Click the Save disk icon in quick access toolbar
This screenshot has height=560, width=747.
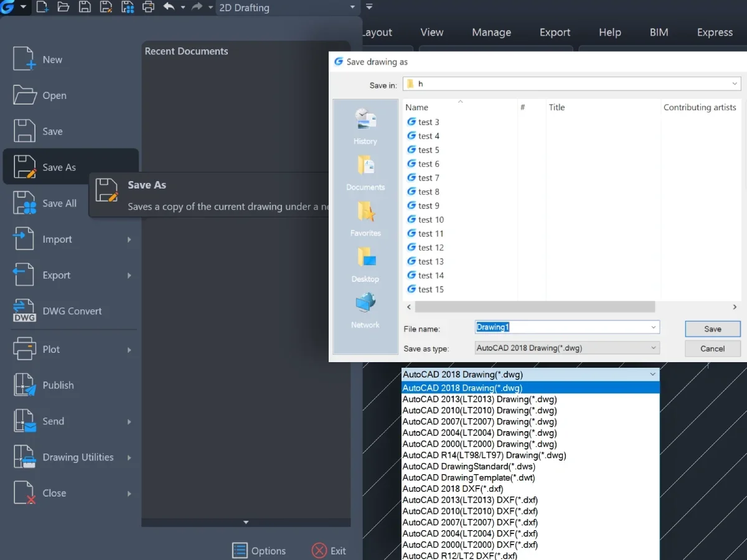click(85, 7)
